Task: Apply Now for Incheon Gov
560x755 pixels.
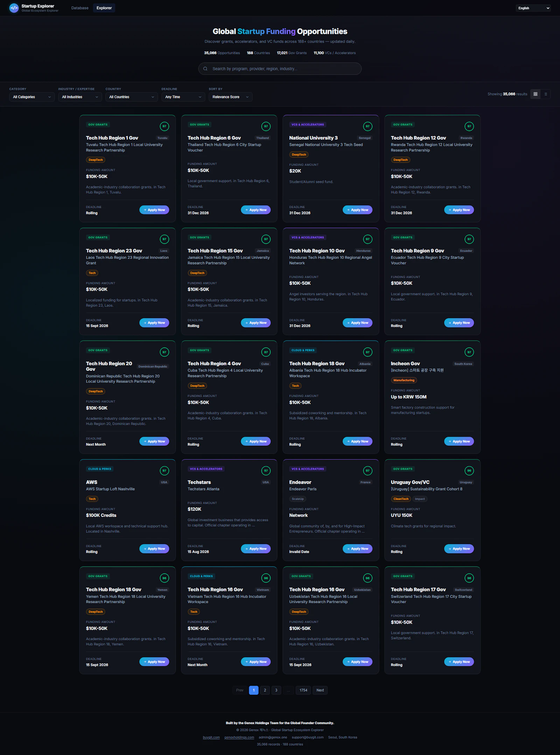Action: pos(459,441)
